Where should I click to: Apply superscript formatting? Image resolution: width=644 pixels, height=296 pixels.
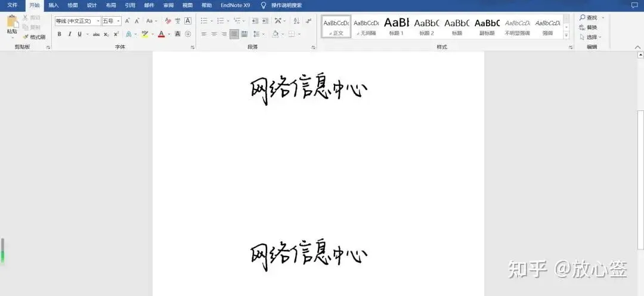point(116,34)
